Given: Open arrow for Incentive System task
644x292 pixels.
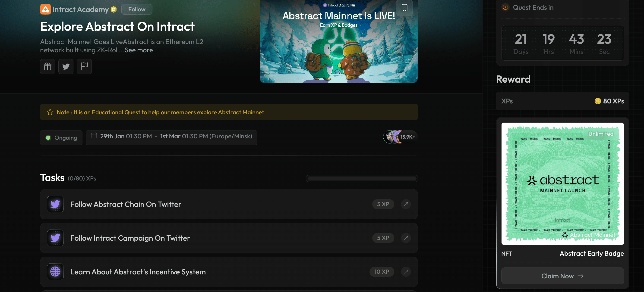Looking at the screenshot, I should 406,271.
